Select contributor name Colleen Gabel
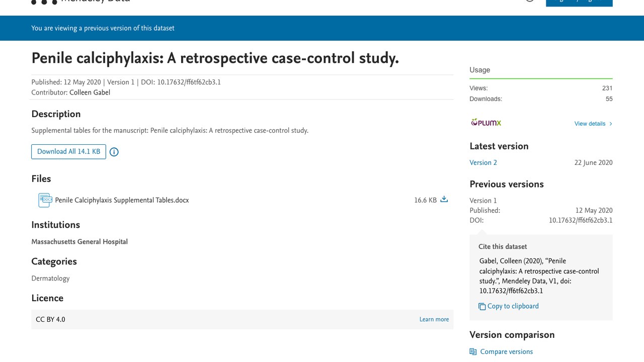The height and width of the screenshot is (362, 644). (x=90, y=93)
